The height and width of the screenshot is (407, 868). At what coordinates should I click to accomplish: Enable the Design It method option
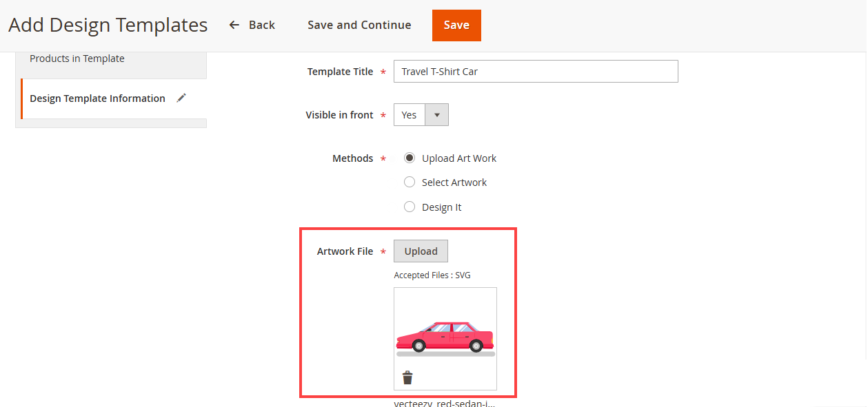[410, 207]
